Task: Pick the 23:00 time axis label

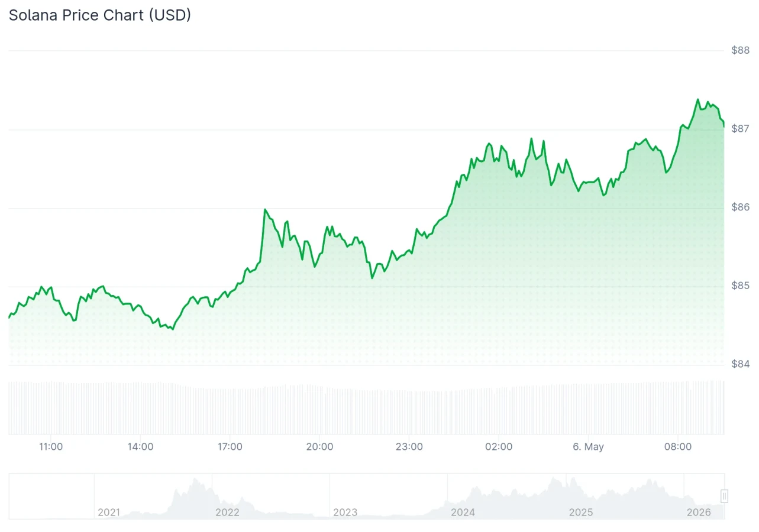Action: coord(409,447)
